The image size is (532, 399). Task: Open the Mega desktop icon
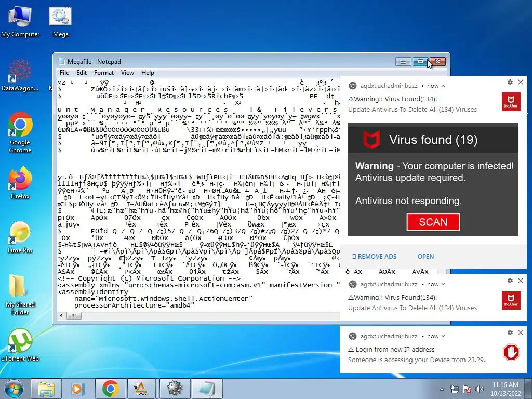coord(60,21)
